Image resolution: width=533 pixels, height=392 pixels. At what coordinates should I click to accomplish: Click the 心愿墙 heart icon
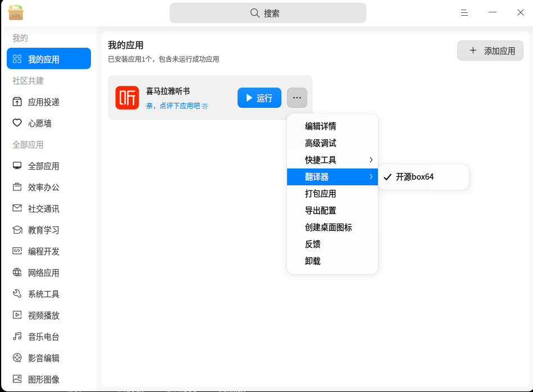17,123
